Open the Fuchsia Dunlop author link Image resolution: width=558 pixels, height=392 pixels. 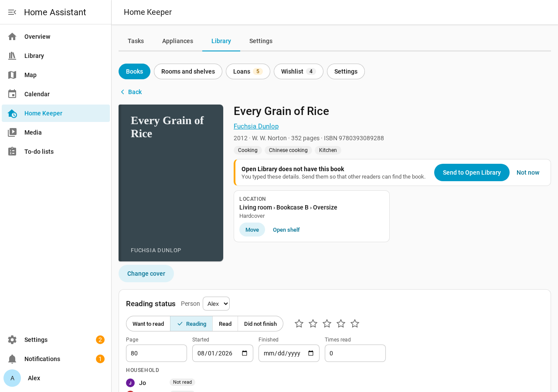[256, 126]
